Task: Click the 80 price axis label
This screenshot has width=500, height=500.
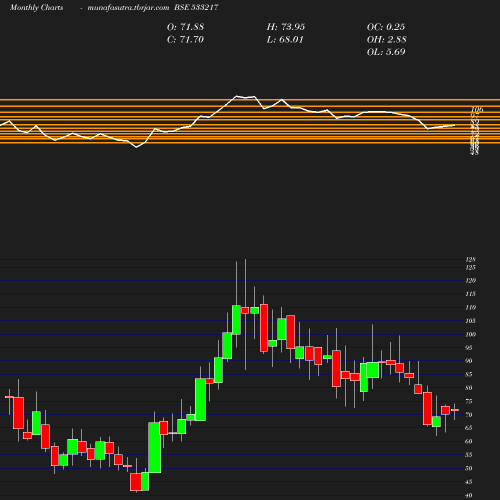Action: pyautogui.click(x=469, y=388)
